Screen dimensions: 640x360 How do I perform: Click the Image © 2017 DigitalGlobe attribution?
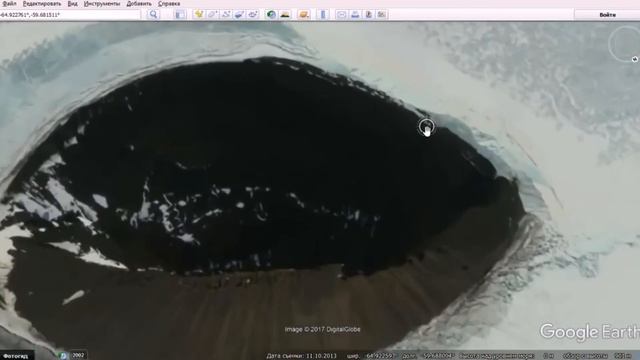click(322, 329)
